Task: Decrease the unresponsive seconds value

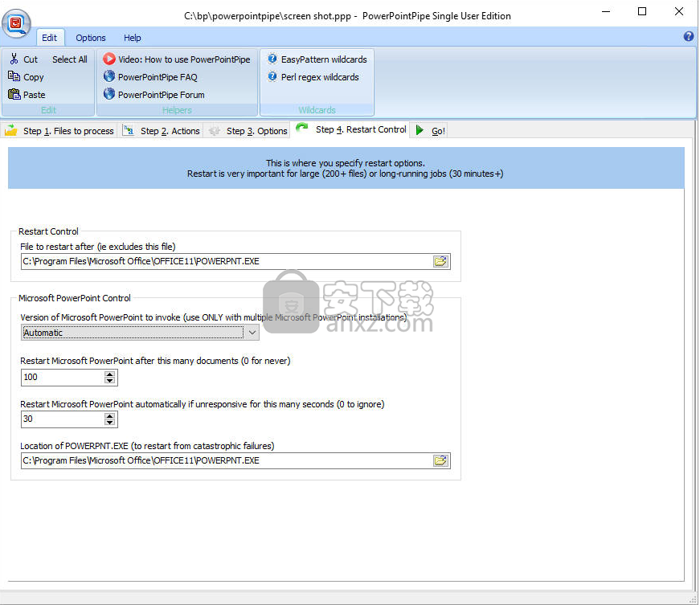Action: 110,422
